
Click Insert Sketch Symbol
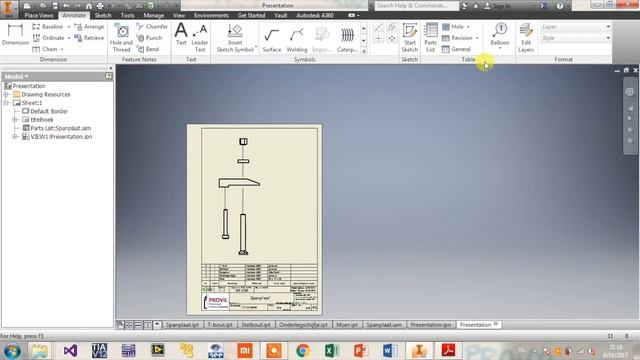point(235,38)
